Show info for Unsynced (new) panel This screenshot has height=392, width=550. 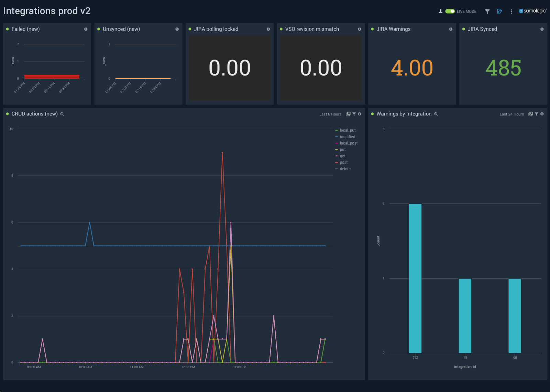pos(177,29)
